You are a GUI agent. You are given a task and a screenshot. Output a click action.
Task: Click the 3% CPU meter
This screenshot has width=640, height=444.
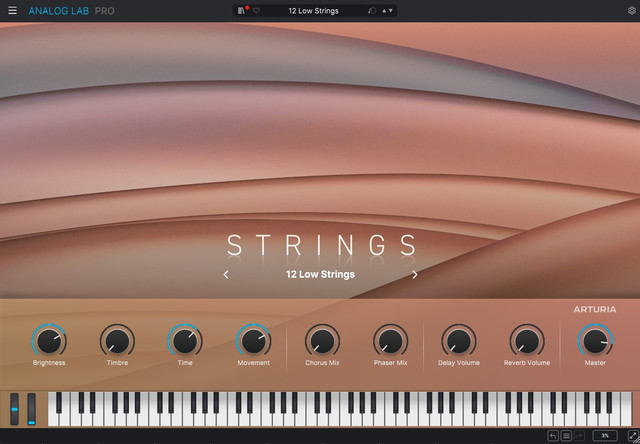coord(605,436)
